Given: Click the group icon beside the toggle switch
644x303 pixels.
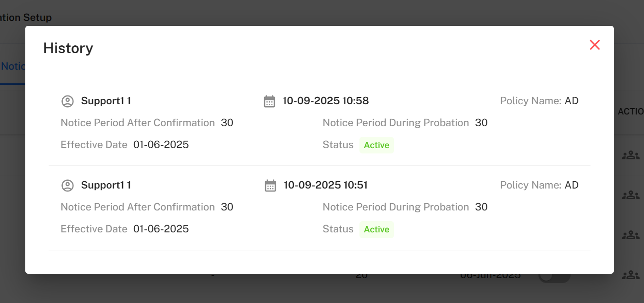Looking at the screenshot, I should pos(630,275).
